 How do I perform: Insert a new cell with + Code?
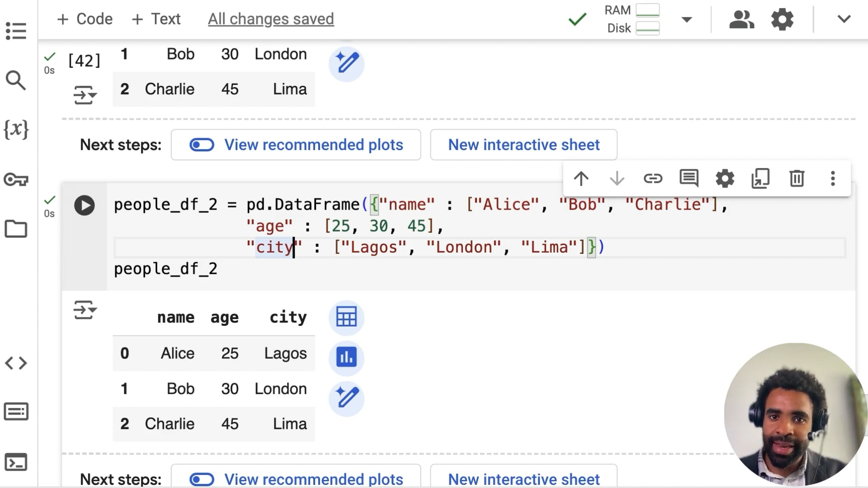tap(84, 19)
